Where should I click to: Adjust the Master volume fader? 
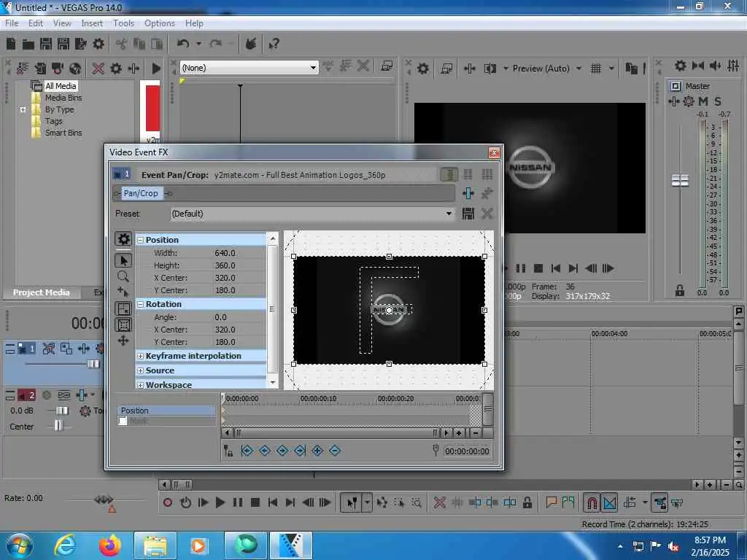click(680, 181)
